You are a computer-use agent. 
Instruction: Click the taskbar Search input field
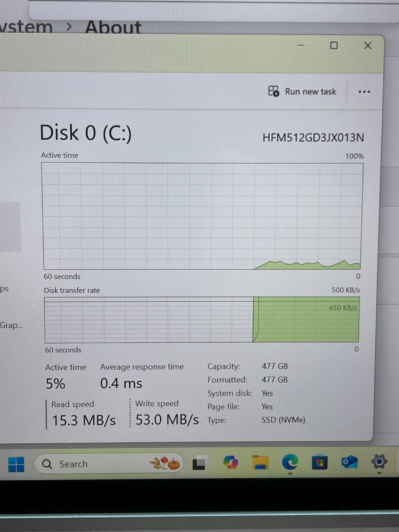click(x=89, y=464)
